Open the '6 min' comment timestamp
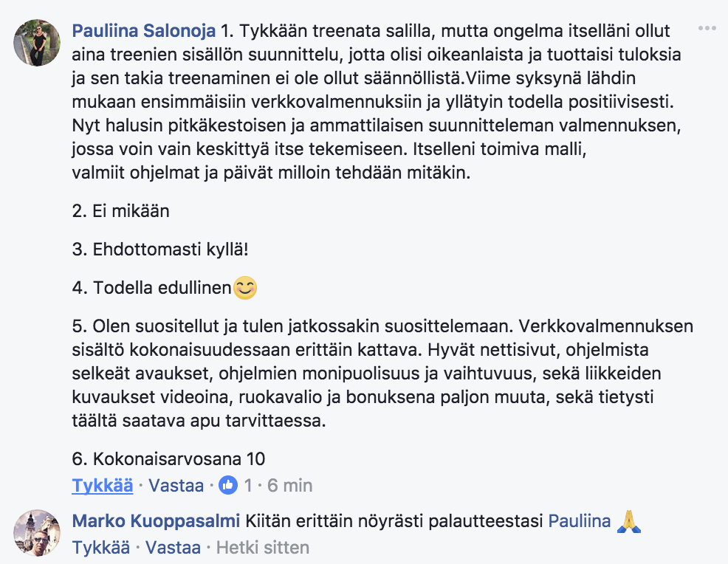This screenshot has height=564, width=728. (289, 486)
